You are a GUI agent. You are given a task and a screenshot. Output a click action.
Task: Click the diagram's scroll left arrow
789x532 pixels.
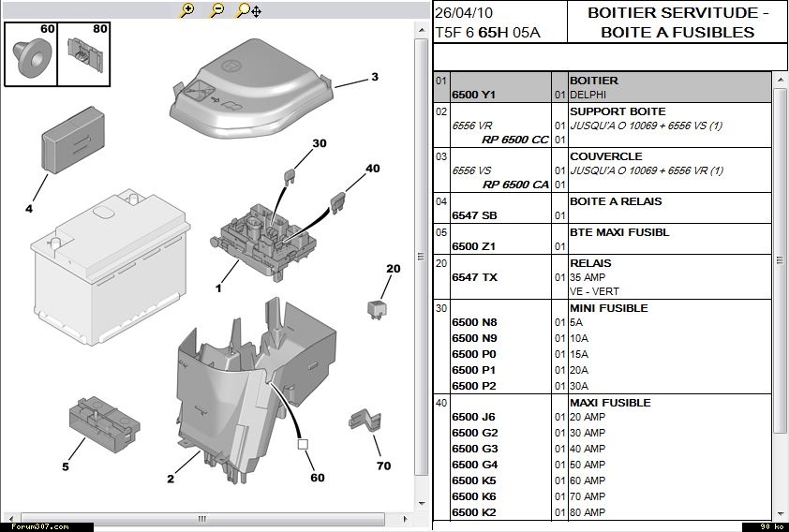pyautogui.click(x=10, y=518)
